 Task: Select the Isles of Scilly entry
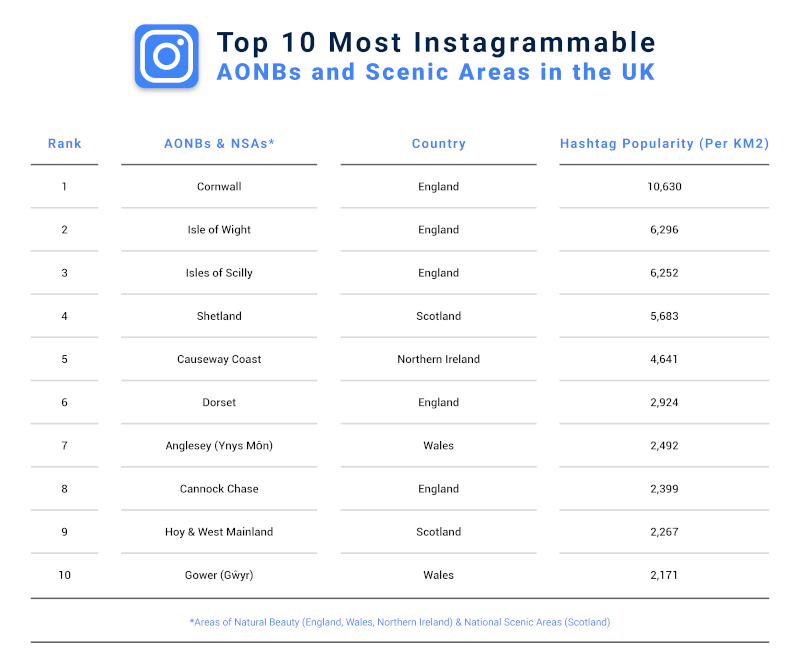219,273
